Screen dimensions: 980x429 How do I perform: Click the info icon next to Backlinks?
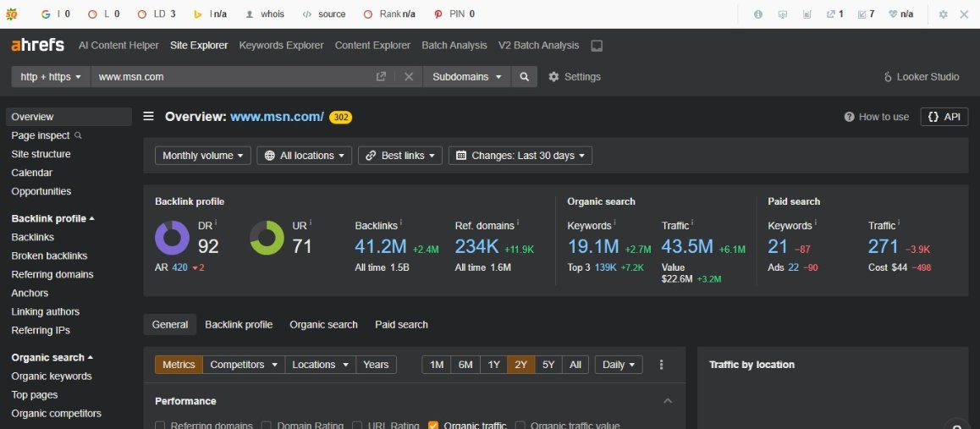click(400, 223)
